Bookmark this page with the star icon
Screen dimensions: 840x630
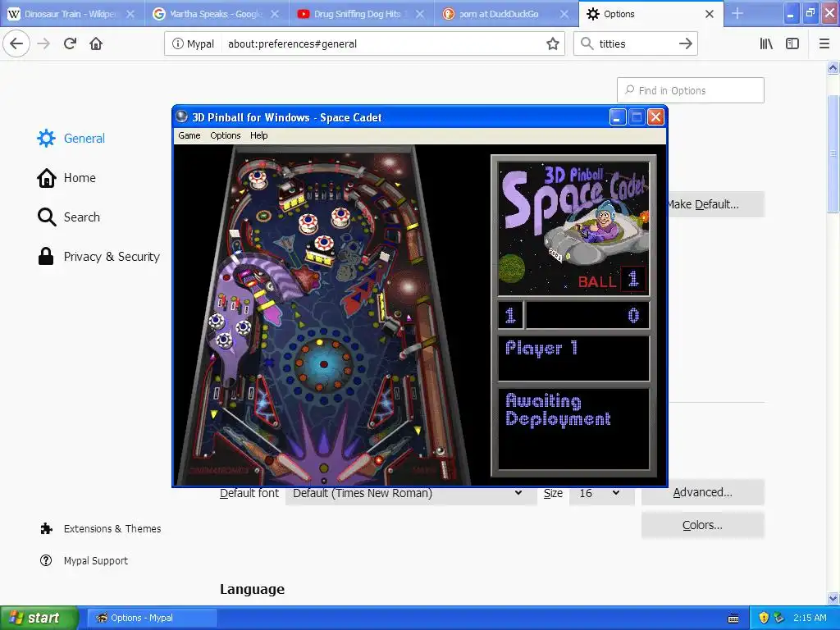point(553,44)
